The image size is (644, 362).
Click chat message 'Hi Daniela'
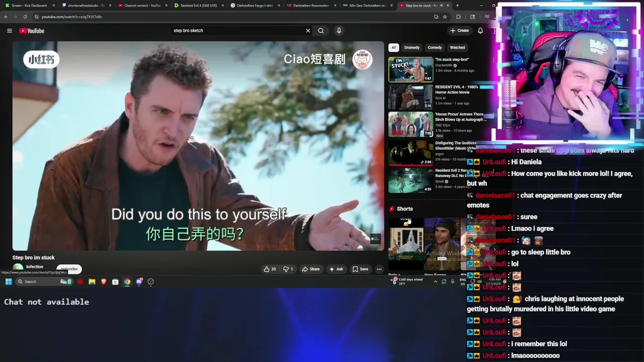point(526,162)
